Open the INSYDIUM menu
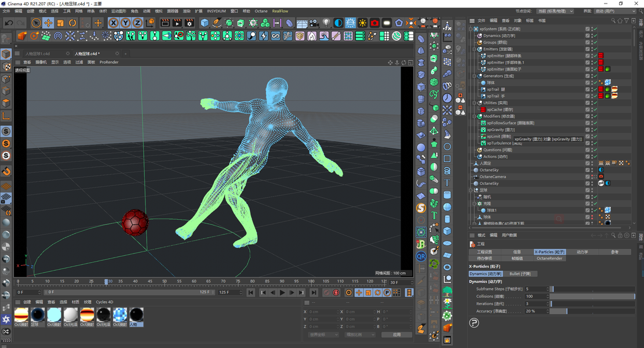Screen dimensions: 644x348 tap(216, 11)
